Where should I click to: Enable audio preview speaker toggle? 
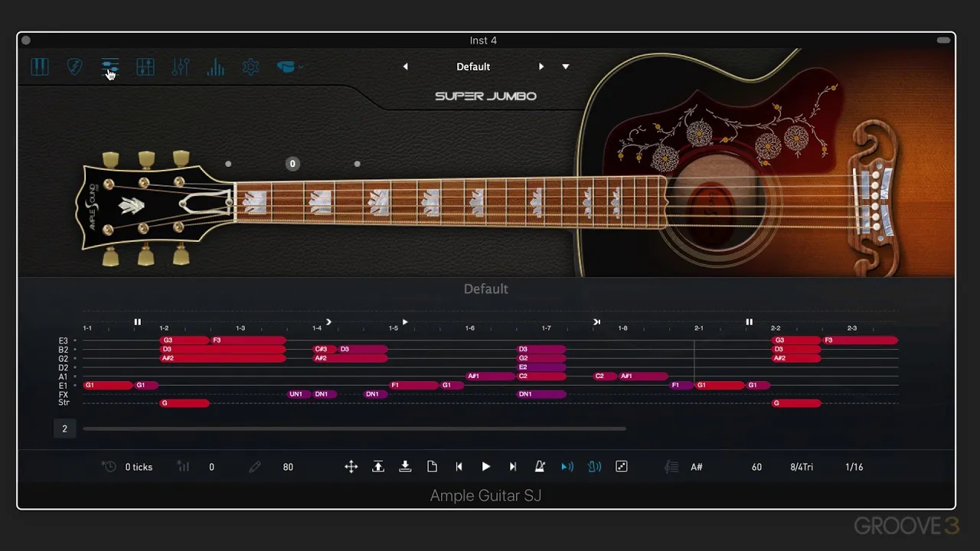567,467
